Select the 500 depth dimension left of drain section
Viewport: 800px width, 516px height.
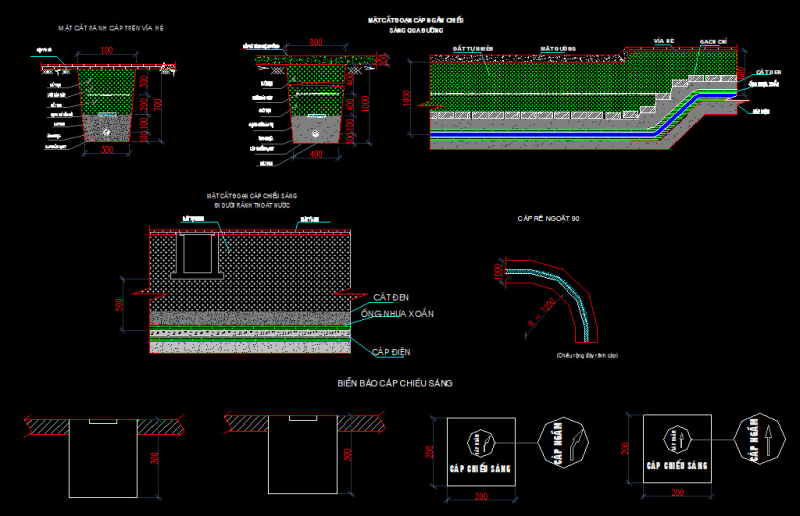[x=117, y=304]
